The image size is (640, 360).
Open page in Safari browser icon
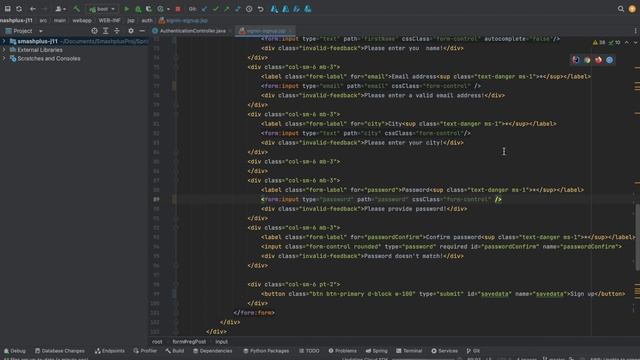tap(576, 60)
